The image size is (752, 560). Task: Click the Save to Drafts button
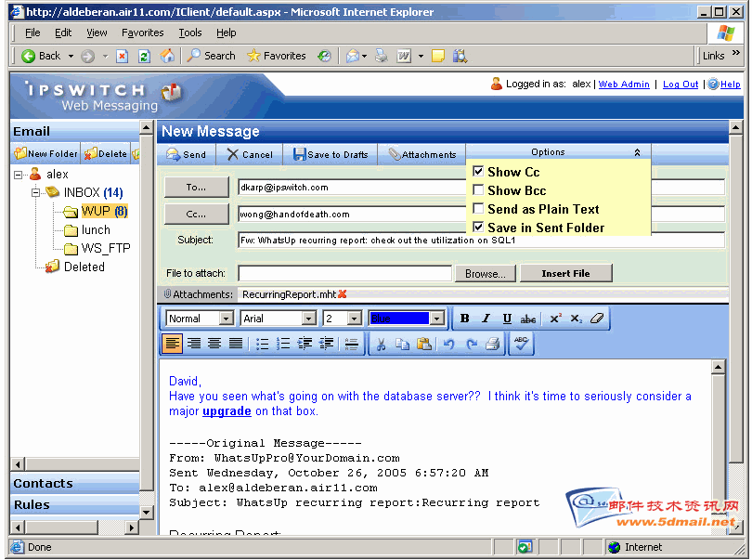click(x=331, y=154)
